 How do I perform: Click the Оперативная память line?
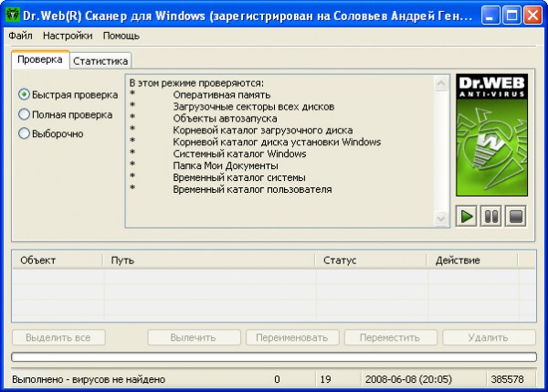222,95
